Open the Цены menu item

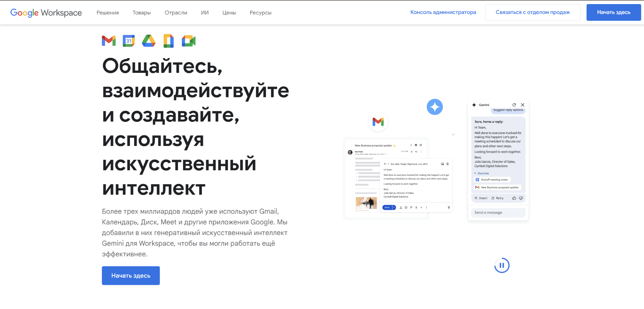tap(229, 13)
